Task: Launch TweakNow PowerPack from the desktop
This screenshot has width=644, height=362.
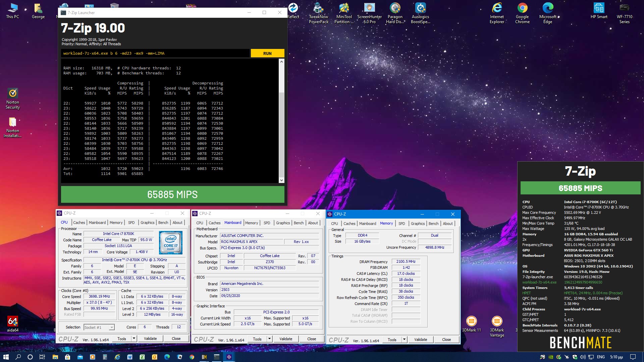Action: (x=318, y=13)
